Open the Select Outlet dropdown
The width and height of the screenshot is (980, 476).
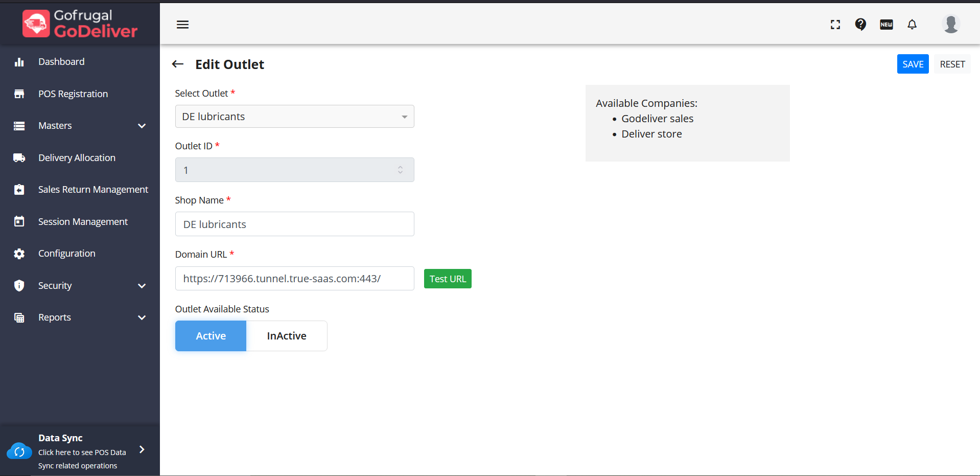[294, 117]
